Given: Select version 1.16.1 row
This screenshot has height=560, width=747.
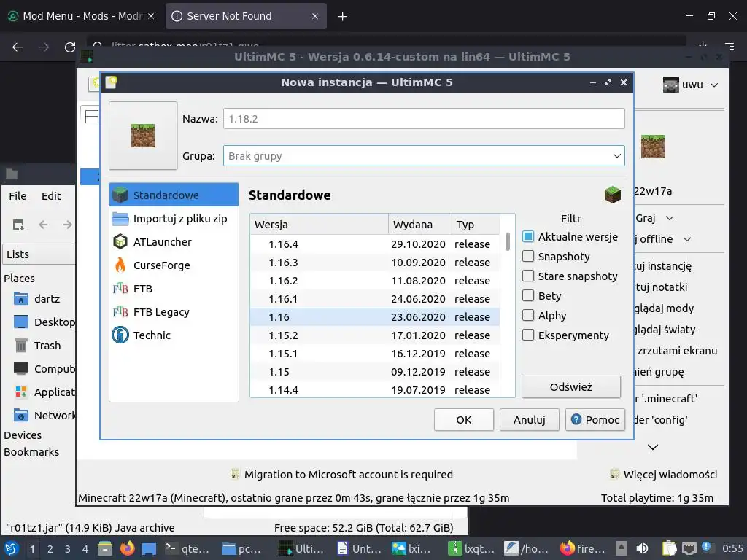Looking at the screenshot, I should coord(375,298).
